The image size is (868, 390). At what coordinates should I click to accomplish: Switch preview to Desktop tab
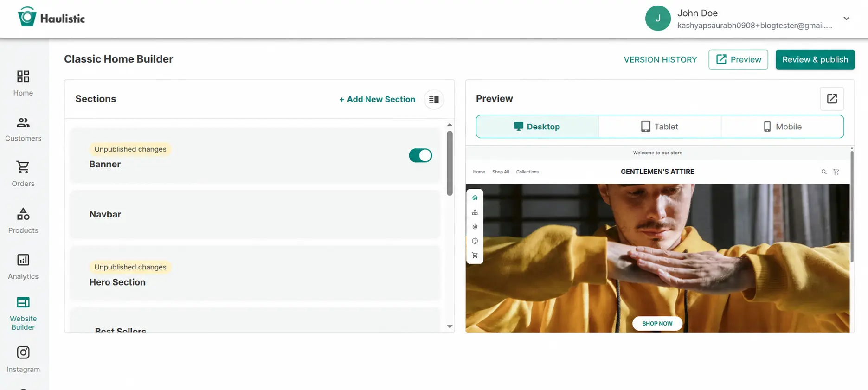pyautogui.click(x=537, y=127)
